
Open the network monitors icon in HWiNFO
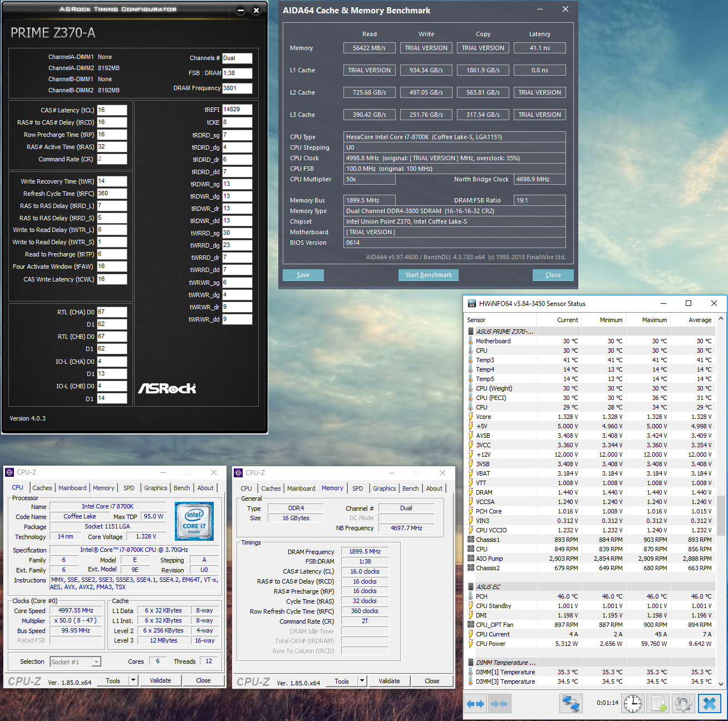570,704
